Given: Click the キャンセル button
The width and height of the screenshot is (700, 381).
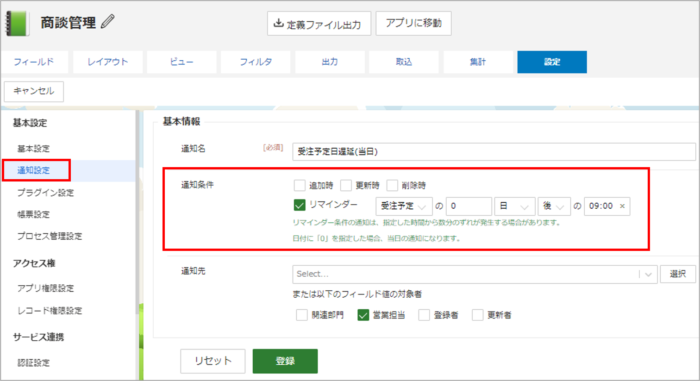Looking at the screenshot, I should (34, 91).
